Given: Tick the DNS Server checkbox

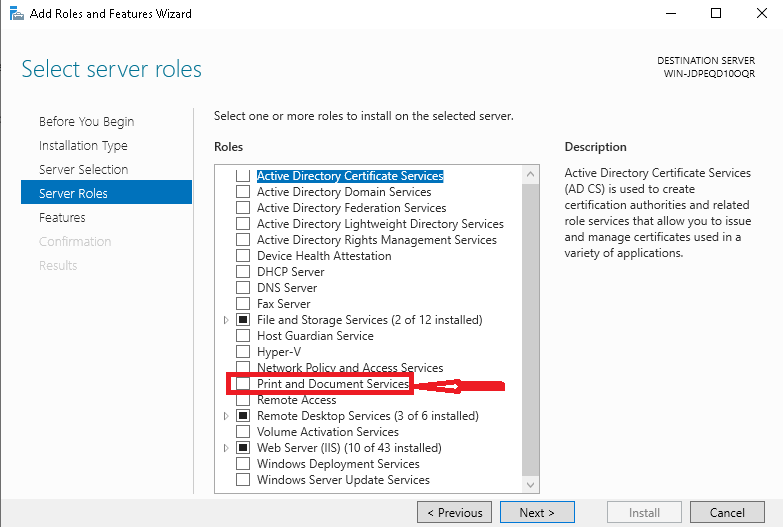Looking at the screenshot, I should (243, 288).
